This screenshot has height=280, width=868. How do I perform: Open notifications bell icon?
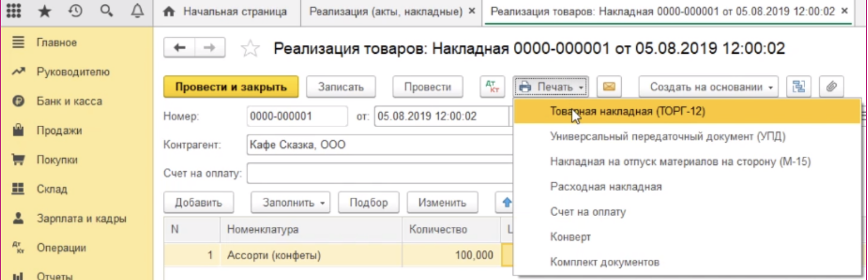coord(137,11)
